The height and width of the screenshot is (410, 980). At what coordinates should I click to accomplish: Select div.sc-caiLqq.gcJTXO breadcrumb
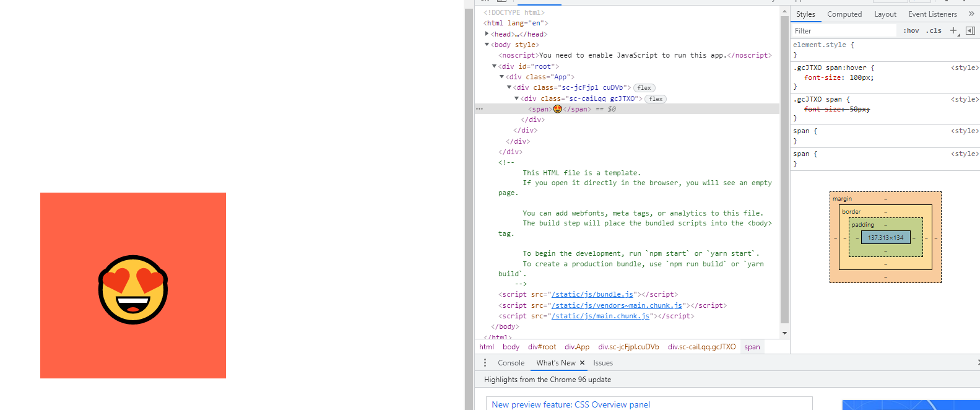(x=701, y=347)
